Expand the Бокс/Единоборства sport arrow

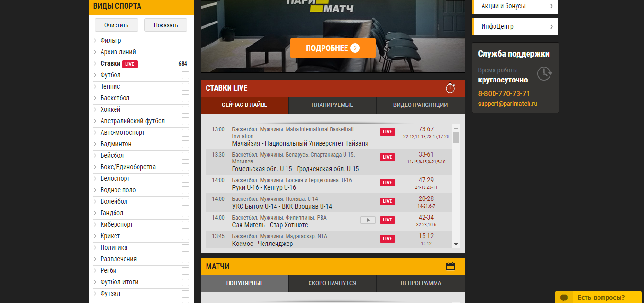tap(95, 167)
